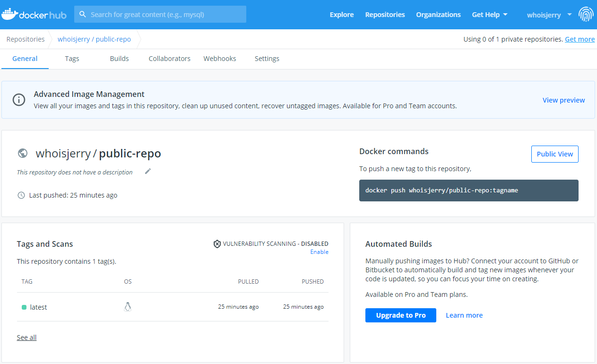The width and height of the screenshot is (597, 364).
Task: Focus the Docker Hub search field
Action: point(160,14)
